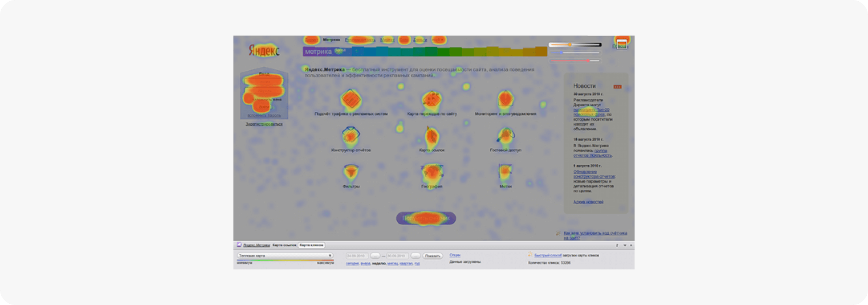Select the 'квартал' period link
868x305 pixels.
[x=406, y=264]
